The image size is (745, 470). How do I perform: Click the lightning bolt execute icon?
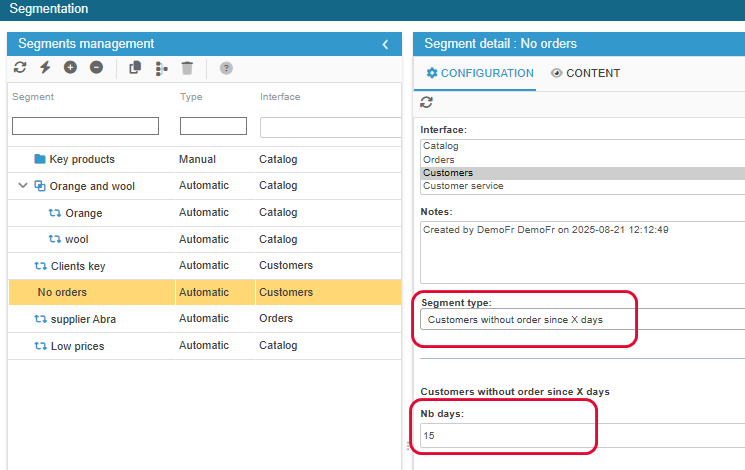click(45, 67)
